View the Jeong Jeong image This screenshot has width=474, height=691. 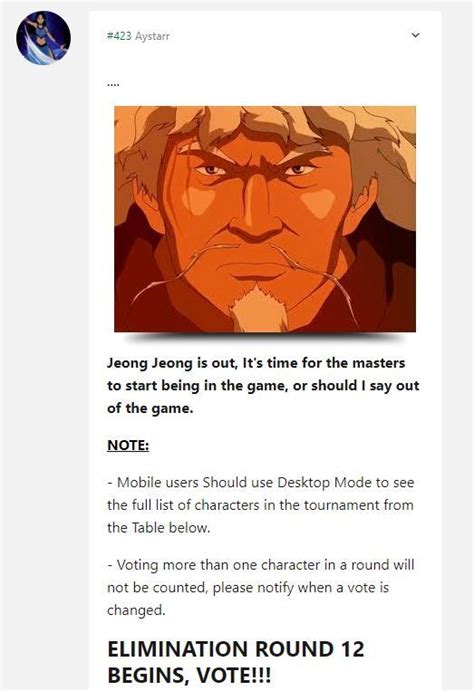click(x=265, y=219)
